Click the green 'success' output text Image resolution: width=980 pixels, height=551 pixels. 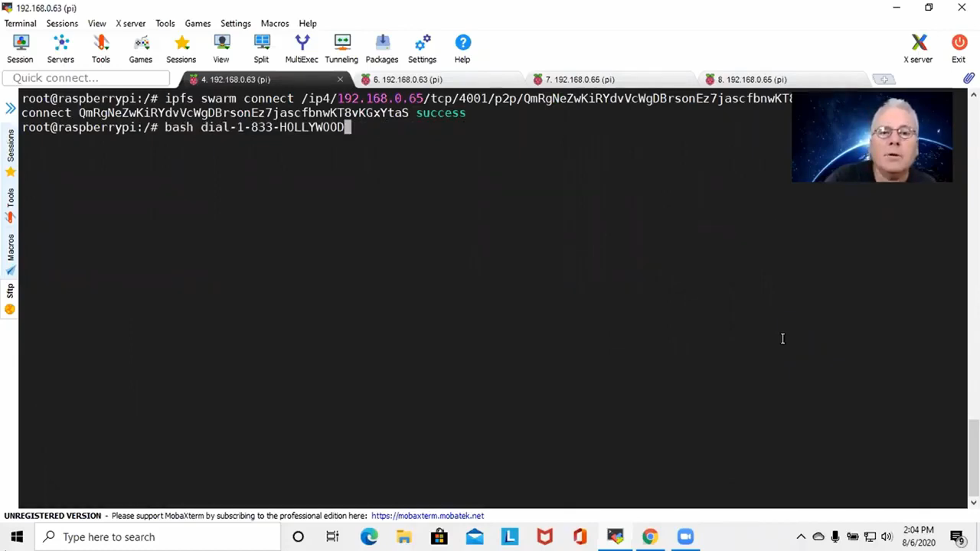pos(441,112)
